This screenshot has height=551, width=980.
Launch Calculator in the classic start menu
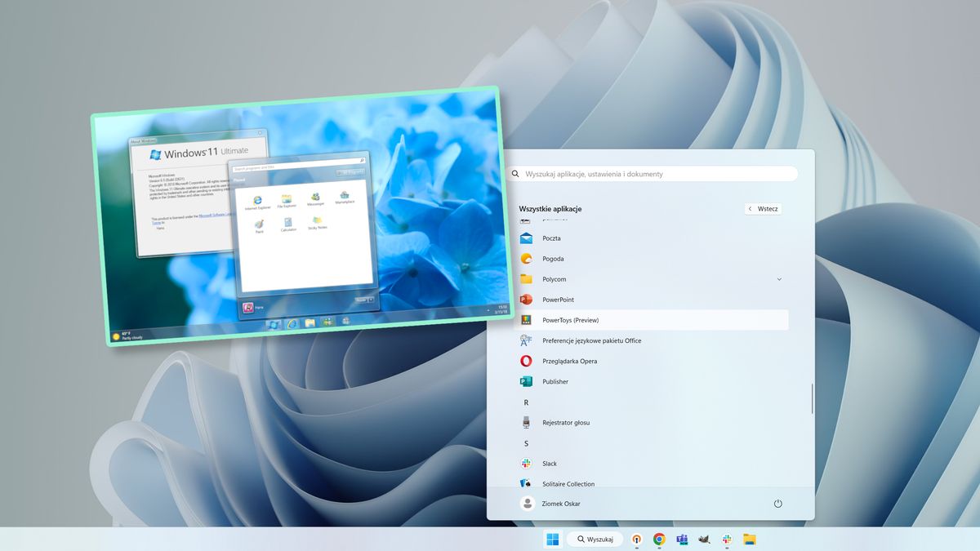click(x=289, y=222)
